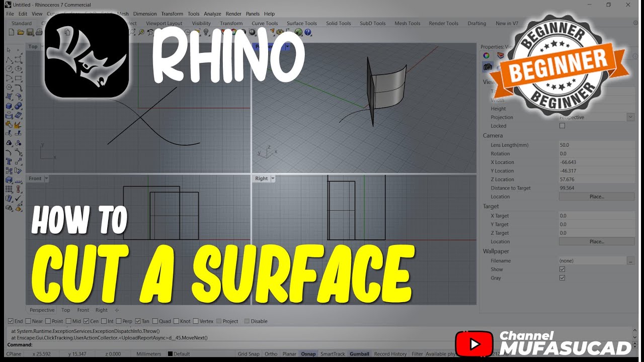Uncheck the wallpaper Gray checkbox
This screenshot has height=362, width=644.
(x=562, y=278)
